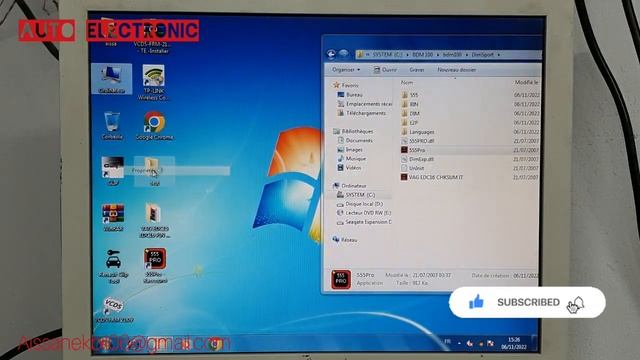Open the Organiser dropdown menu
Screen dimensions: 640x360
[346, 70]
